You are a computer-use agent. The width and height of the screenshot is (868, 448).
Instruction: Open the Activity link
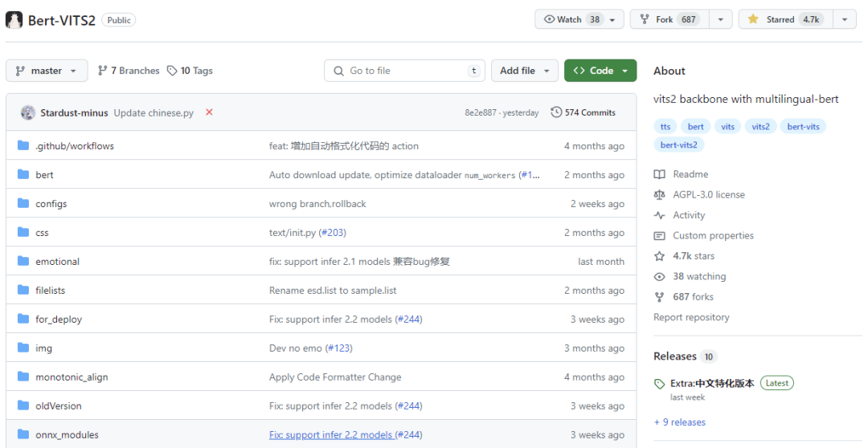click(679, 215)
